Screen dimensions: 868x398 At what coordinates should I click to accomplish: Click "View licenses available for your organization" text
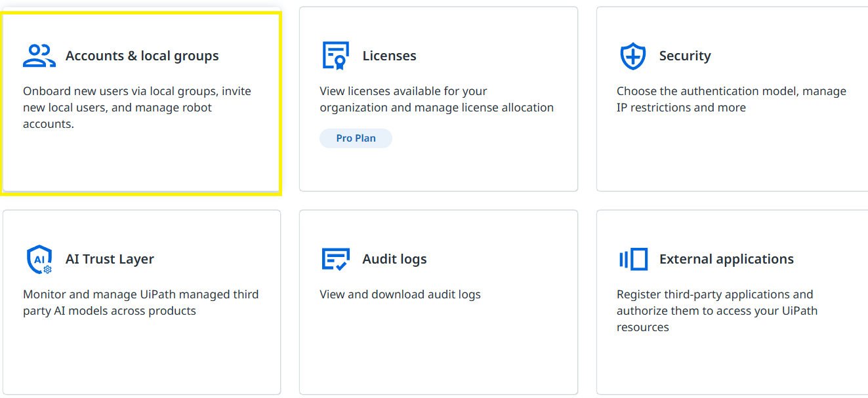[437, 99]
